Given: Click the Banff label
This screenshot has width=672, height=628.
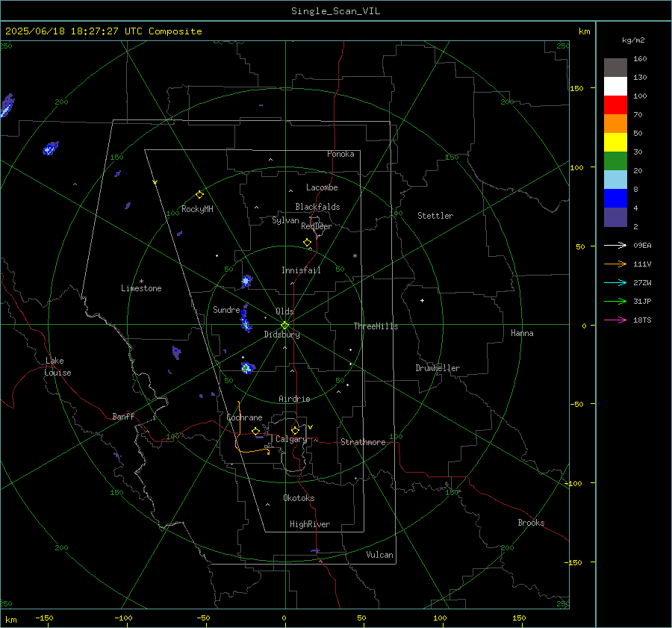Looking at the screenshot, I should tap(123, 417).
